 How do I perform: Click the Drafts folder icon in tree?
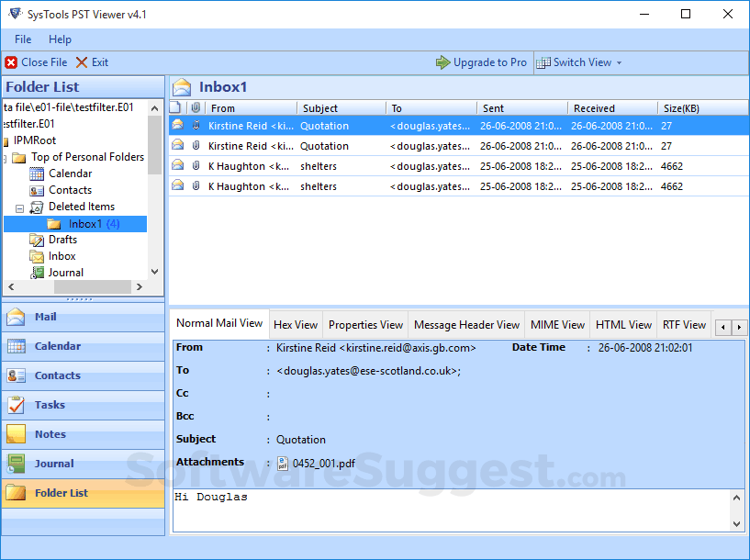click(37, 240)
